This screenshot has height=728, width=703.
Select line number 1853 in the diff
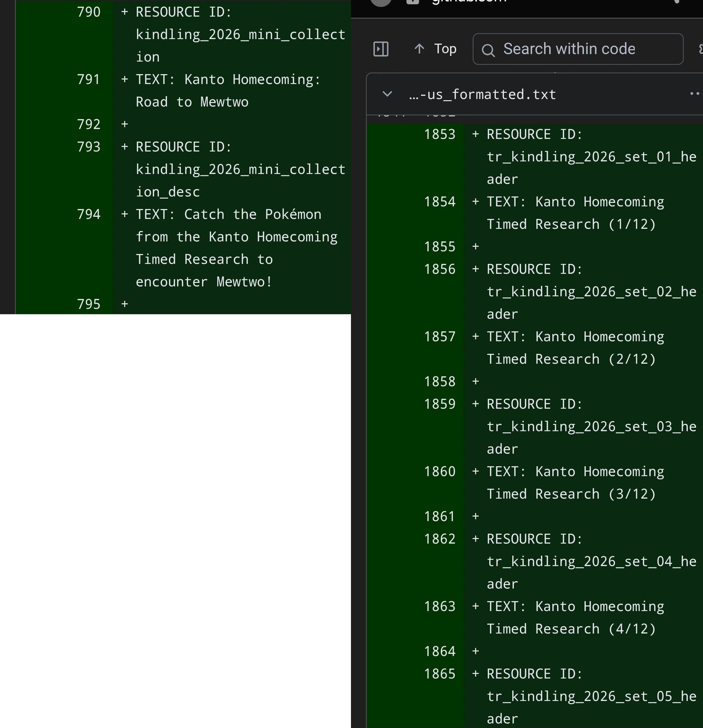(440, 134)
